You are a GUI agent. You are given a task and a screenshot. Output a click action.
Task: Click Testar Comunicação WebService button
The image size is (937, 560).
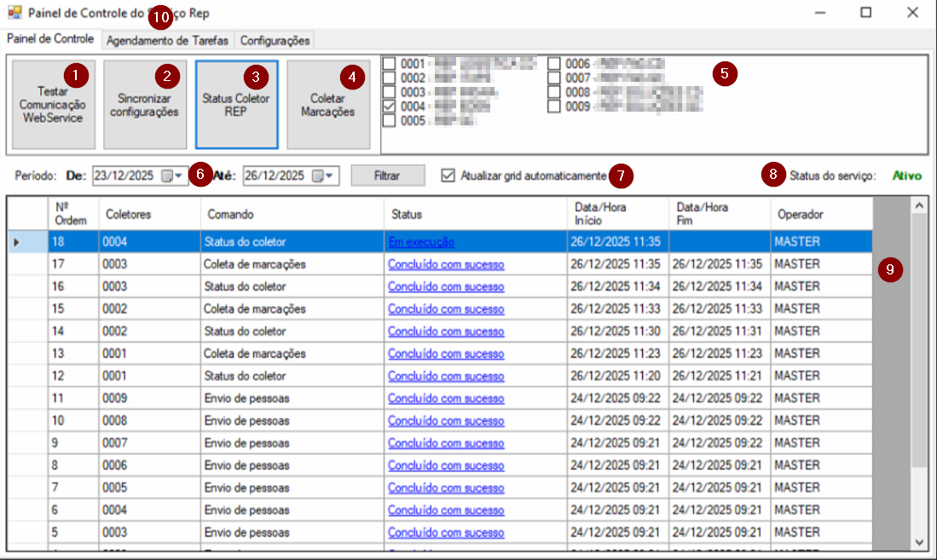(x=53, y=104)
